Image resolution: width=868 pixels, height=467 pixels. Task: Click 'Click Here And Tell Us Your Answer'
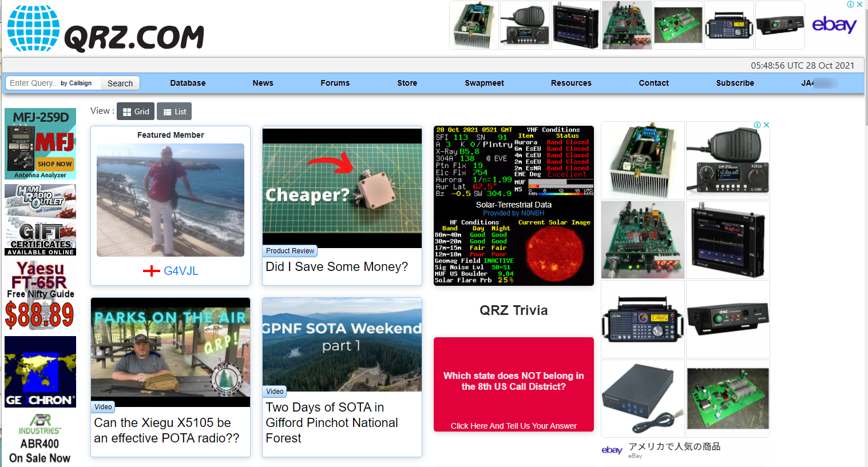click(x=514, y=426)
